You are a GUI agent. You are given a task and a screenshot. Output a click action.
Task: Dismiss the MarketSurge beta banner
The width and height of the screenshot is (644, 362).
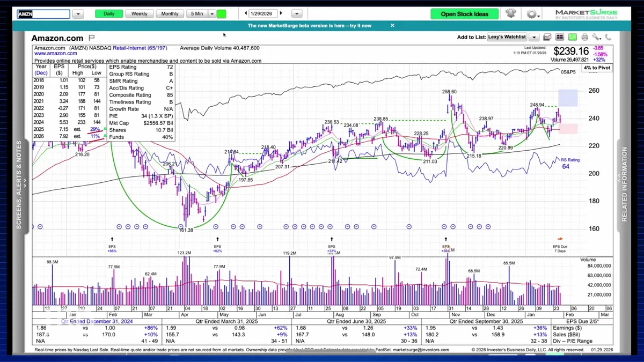392,25
